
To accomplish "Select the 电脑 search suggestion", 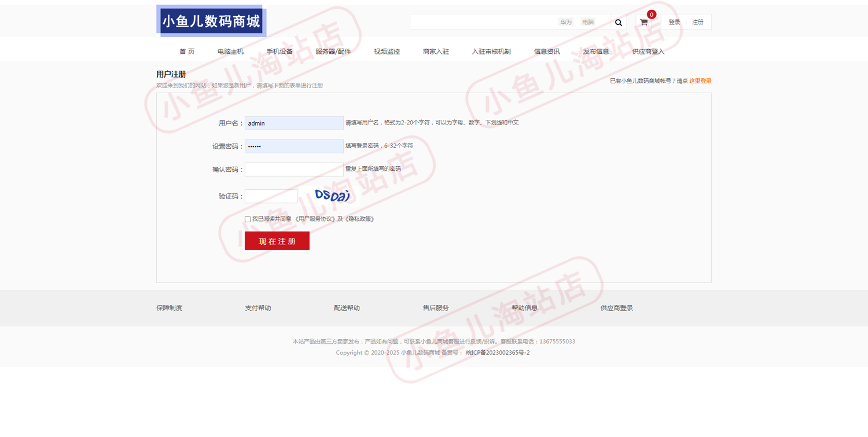I will coord(588,22).
